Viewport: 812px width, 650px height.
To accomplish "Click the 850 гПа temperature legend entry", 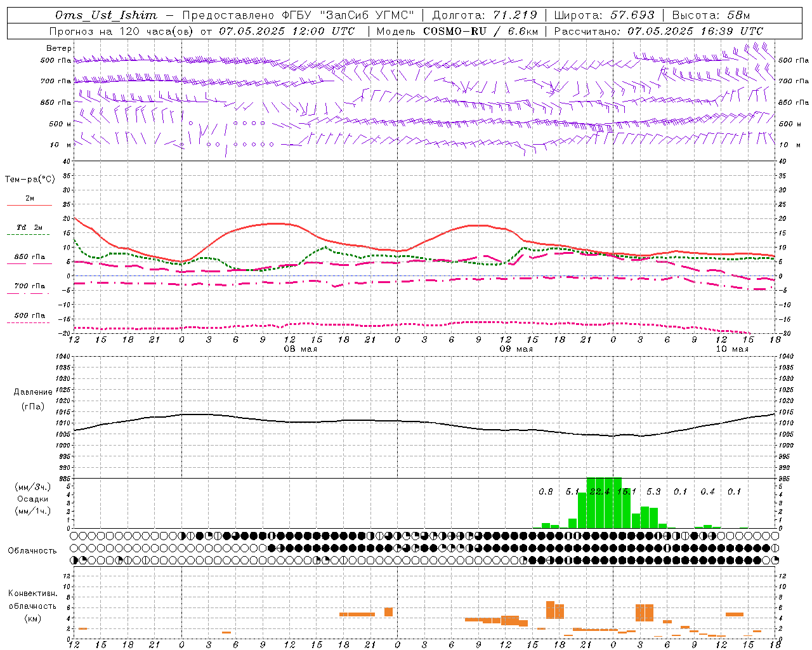I will tap(30, 257).
